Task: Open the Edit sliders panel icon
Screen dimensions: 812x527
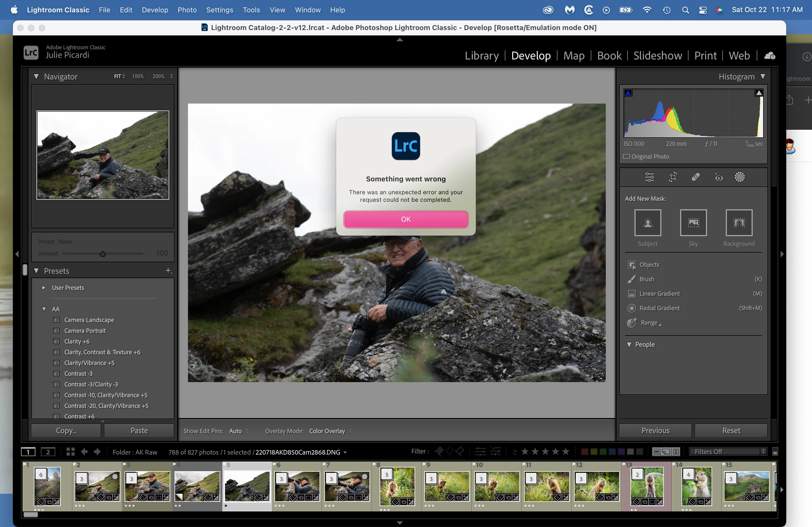Action: (649, 177)
